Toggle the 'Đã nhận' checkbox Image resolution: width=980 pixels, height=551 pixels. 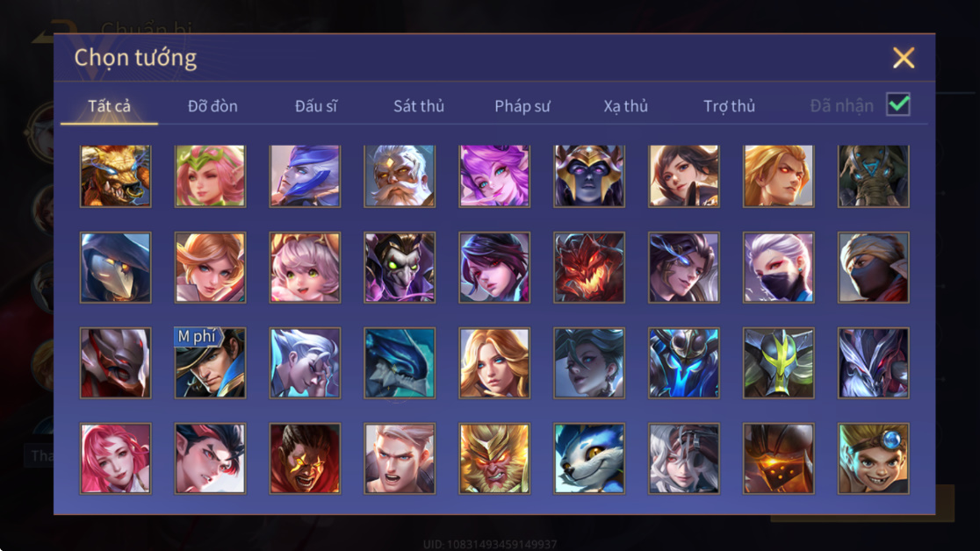(898, 104)
